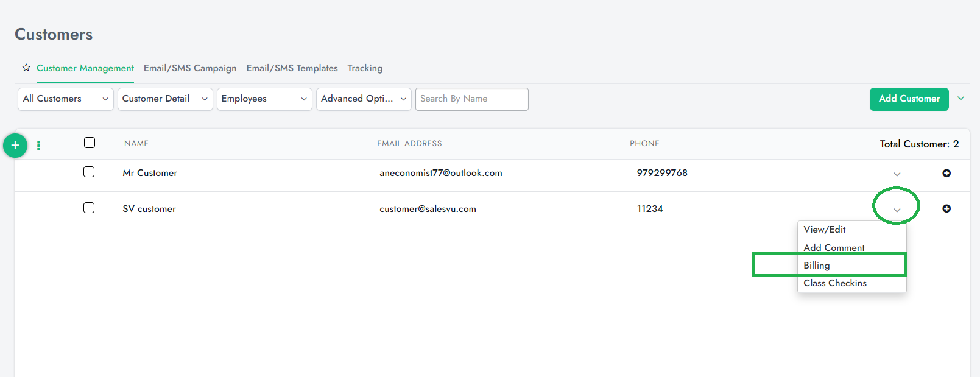
Task: Click plus icon in Mr Customer row
Action: (x=947, y=173)
